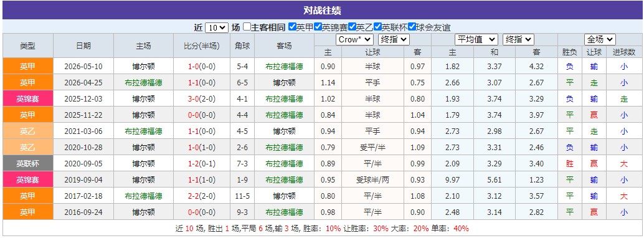Image resolution: width=644 pixels, height=238 pixels.
Task: Click the 9.97 home odds value
Action: point(452,179)
